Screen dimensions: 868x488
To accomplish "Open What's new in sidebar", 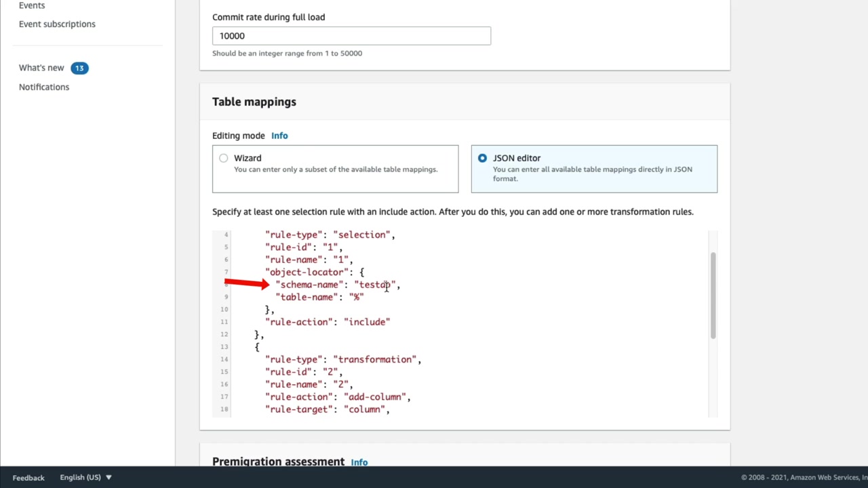I will (x=41, y=68).
